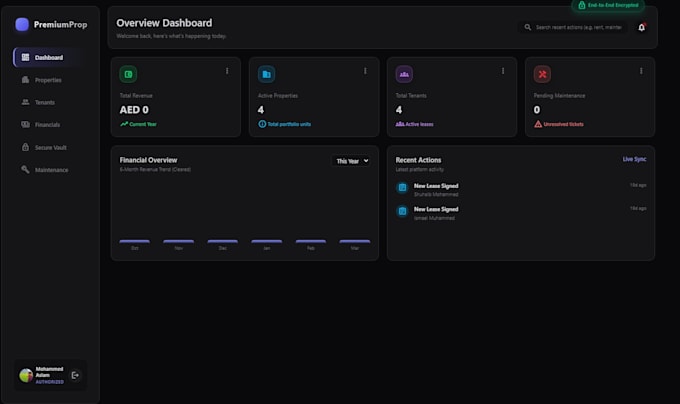Open the Dashboard sidebar item
680x404 pixels.
tap(49, 57)
